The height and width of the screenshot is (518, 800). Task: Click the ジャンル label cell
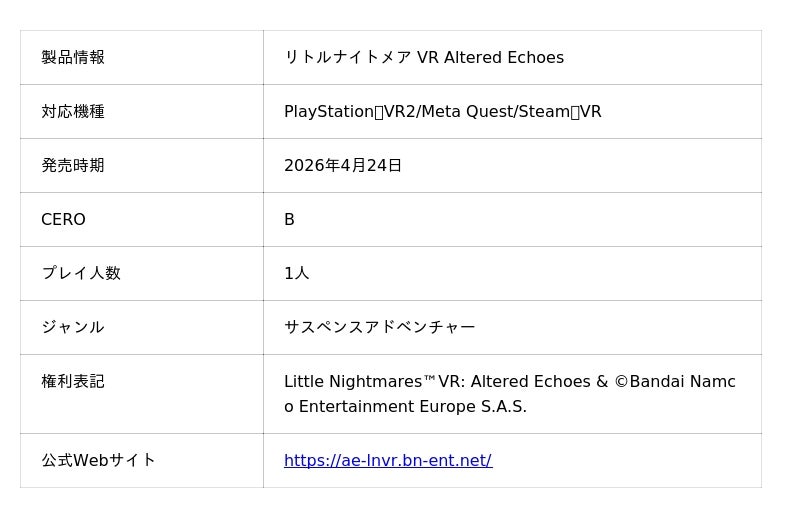73,327
